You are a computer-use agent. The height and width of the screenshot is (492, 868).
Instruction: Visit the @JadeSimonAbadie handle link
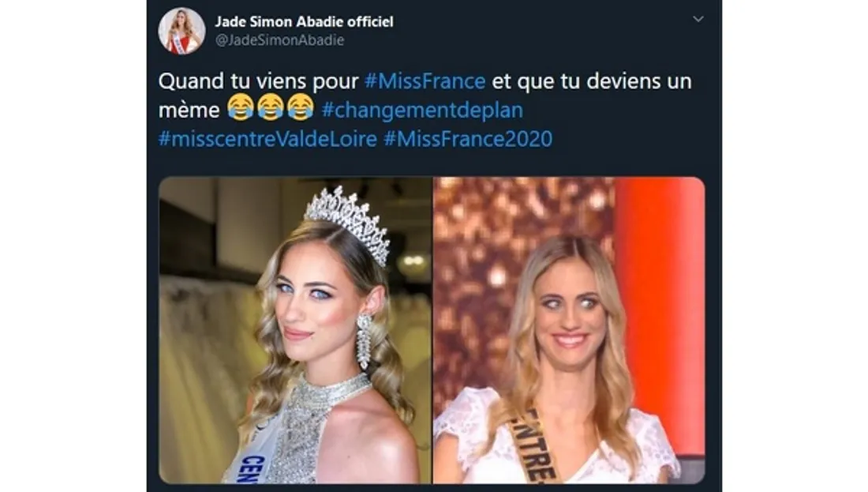tap(279, 40)
